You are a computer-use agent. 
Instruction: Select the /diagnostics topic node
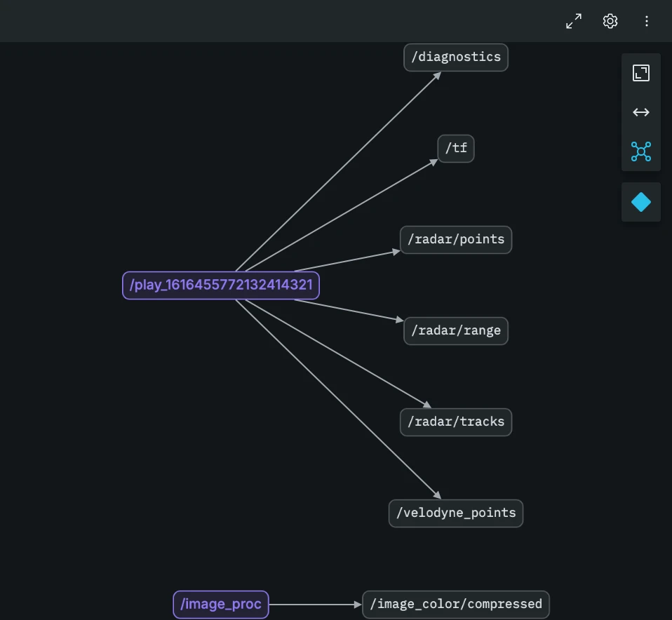[x=455, y=58]
